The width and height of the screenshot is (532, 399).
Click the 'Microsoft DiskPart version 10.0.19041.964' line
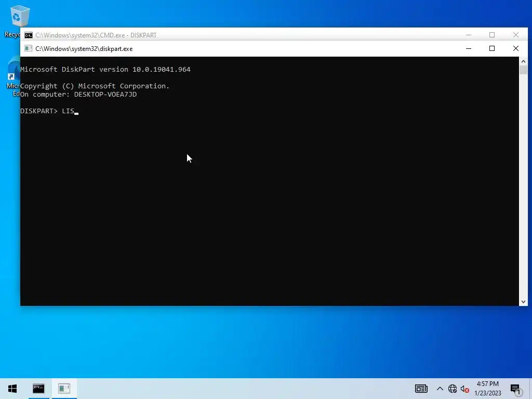click(105, 69)
